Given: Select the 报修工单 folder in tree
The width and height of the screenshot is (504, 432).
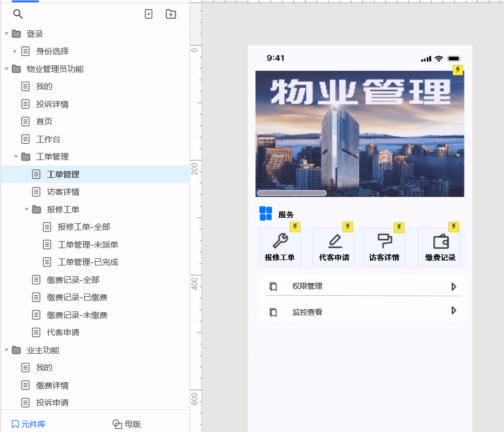Looking at the screenshot, I should point(63,209).
